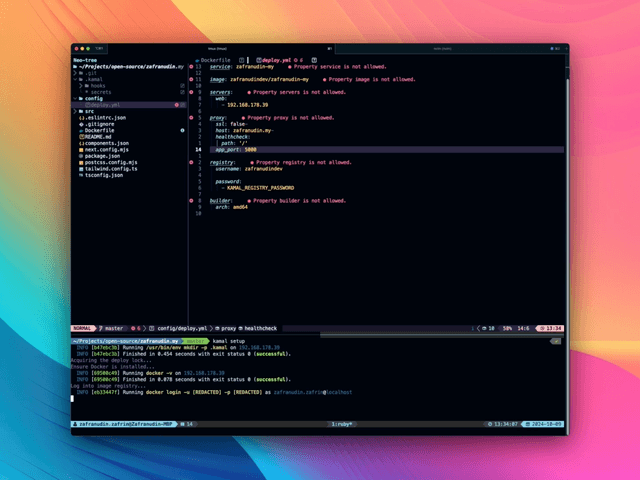Click the tailwind.config.ts file icon
640x480 pixels.
pyautogui.click(x=81, y=169)
